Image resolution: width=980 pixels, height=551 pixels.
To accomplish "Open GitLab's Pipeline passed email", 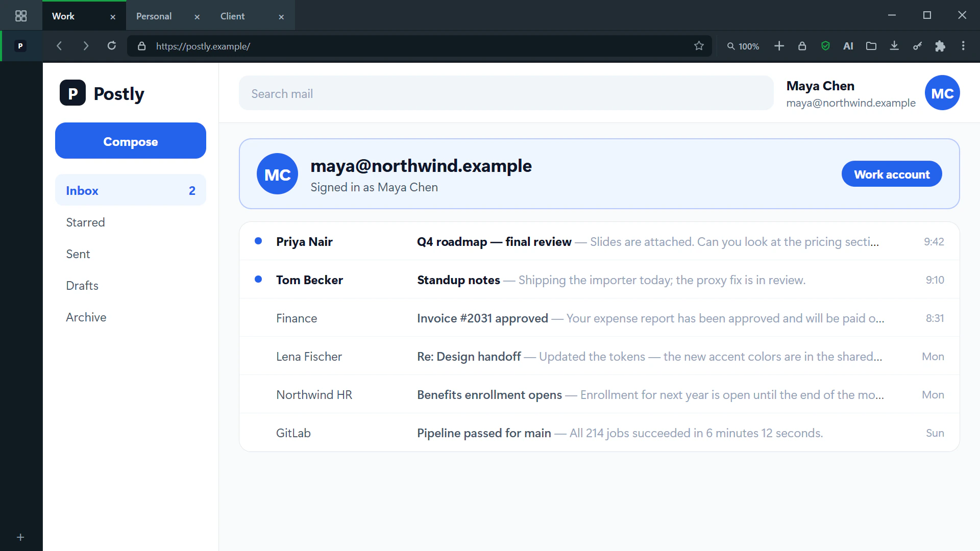I will coord(599,433).
